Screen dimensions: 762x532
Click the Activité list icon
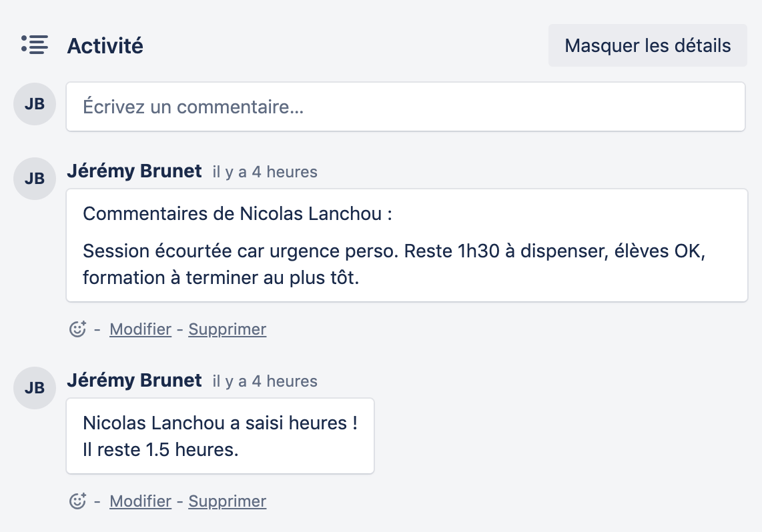pos(34,45)
